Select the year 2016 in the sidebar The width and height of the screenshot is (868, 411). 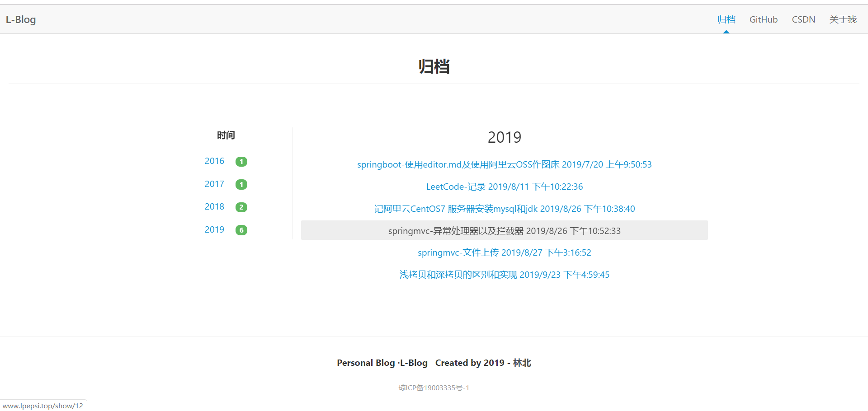[214, 161]
